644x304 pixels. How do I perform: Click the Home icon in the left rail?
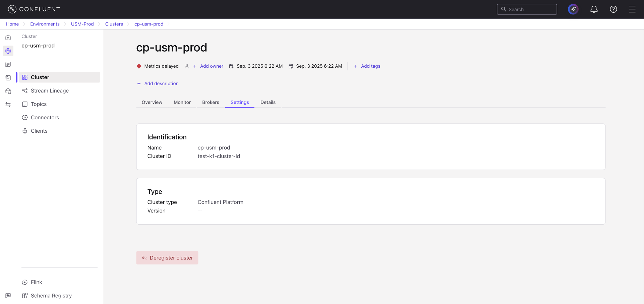tap(8, 38)
